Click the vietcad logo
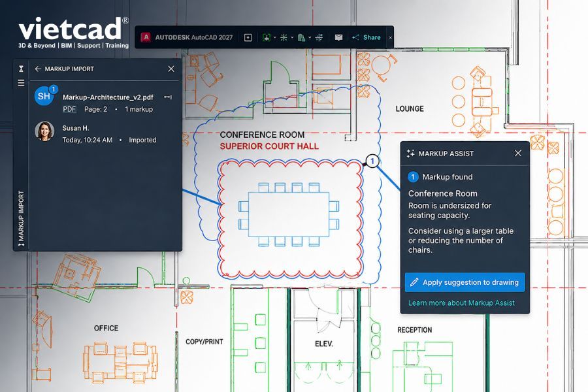The height and width of the screenshot is (392, 588). point(73,33)
